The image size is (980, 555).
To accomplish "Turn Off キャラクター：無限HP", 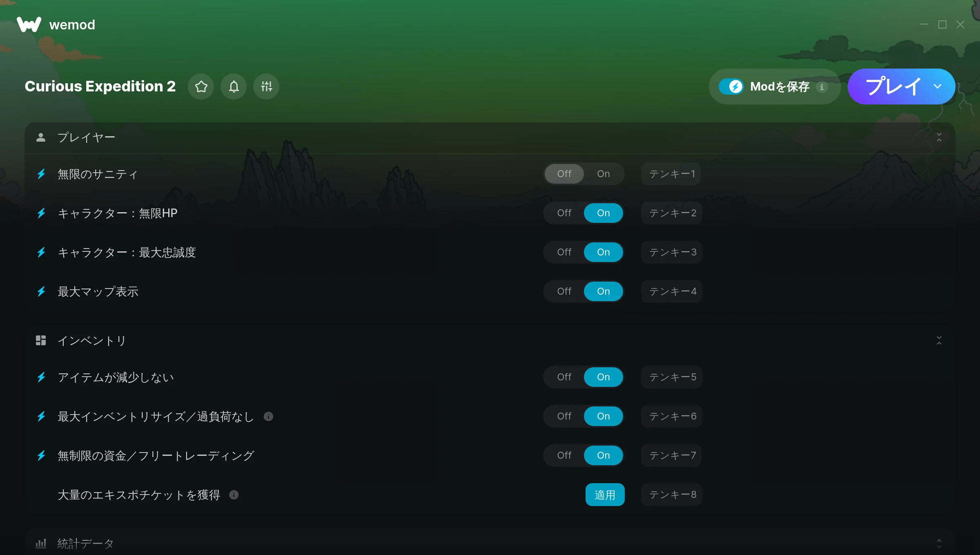I will [x=564, y=213].
